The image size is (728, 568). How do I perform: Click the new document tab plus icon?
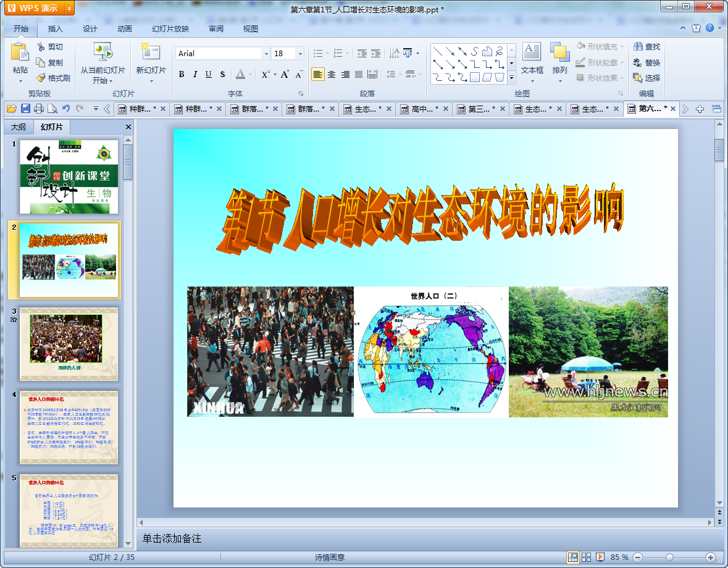[x=700, y=109]
